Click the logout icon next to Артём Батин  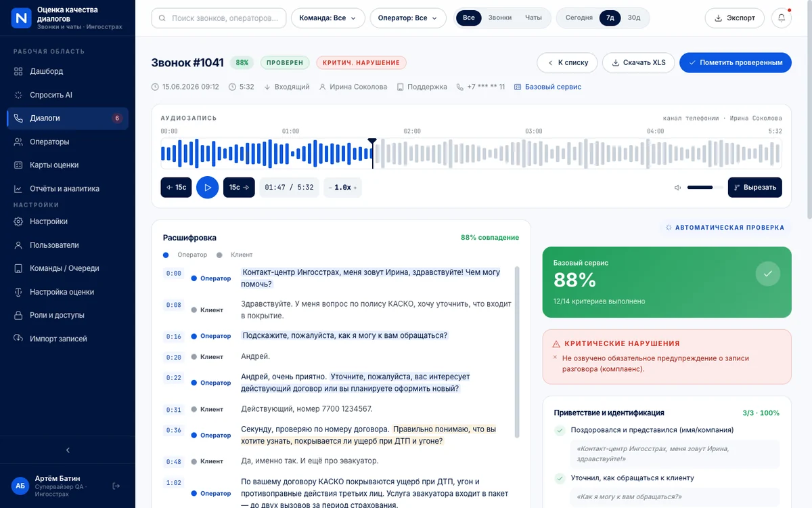(x=116, y=486)
